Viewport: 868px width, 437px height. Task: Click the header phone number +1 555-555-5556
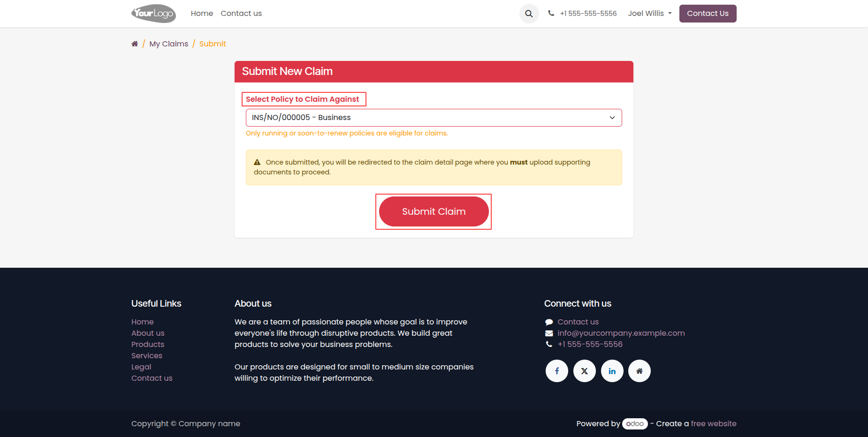[x=588, y=14]
